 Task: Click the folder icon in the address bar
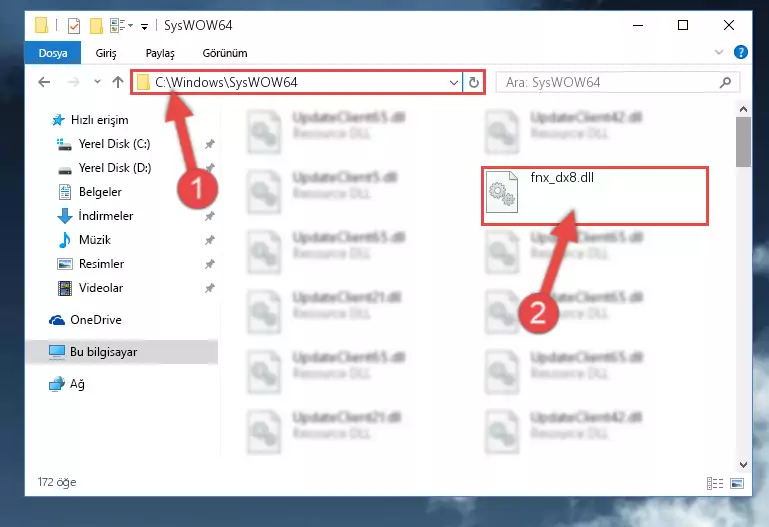[x=143, y=82]
